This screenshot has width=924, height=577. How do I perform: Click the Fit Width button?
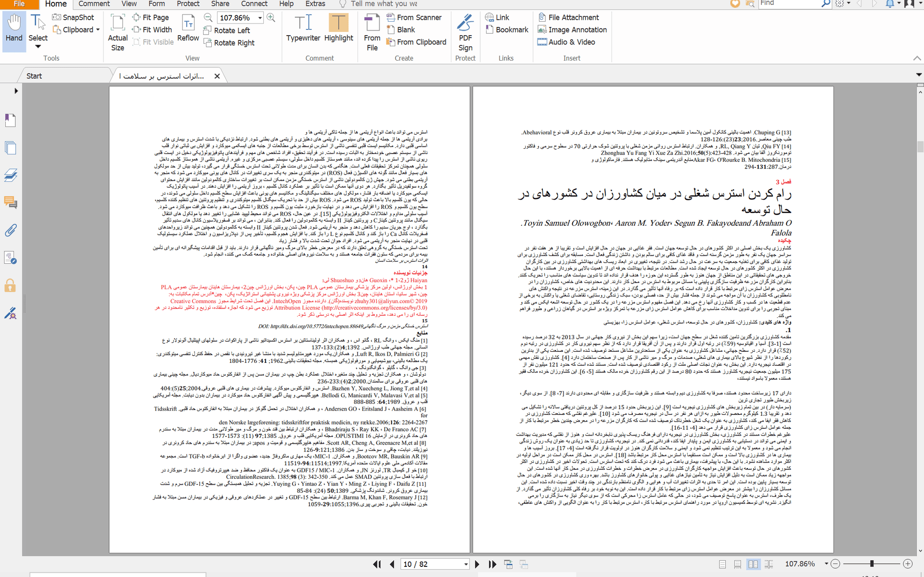coord(152,30)
